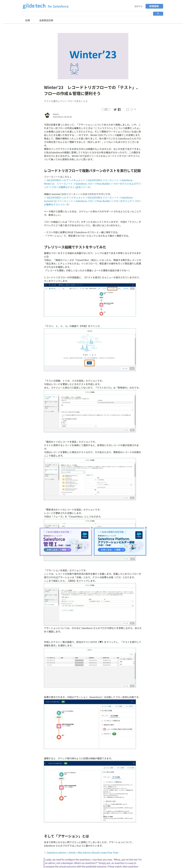Click the gilde tech for Salesforce logo
Image resolution: width=186 pixels, height=868 pixels.
coord(46,6)
